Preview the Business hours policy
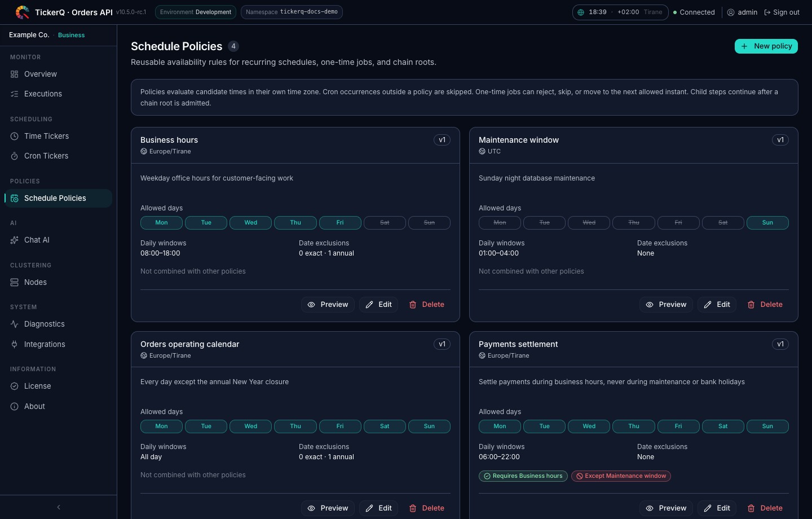This screenshot has height=519, width=812. pyautogui.click(x=328, y=305)
